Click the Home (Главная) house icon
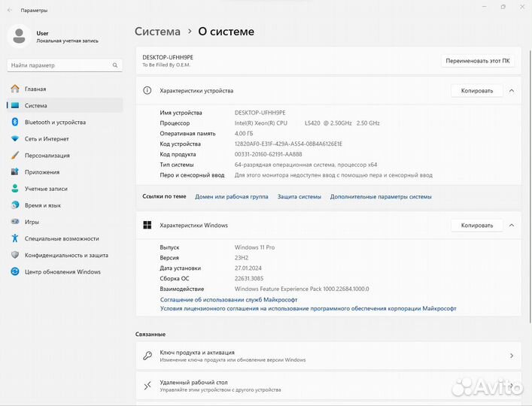The height and width of the screenshot is (406, 532). tap(15, 89)
